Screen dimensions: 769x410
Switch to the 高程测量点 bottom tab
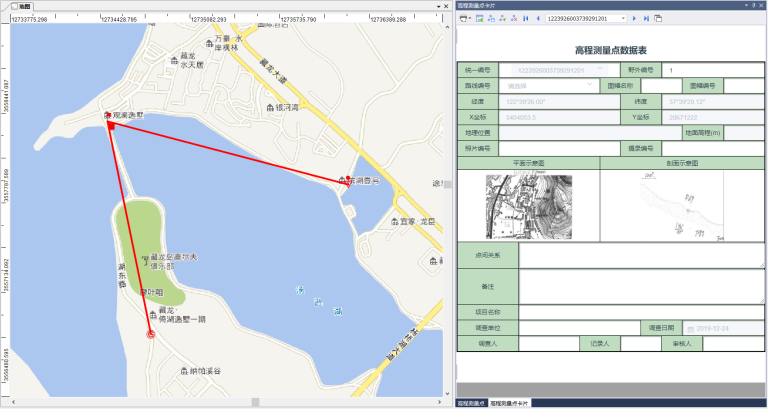click(x=472, y=403)
